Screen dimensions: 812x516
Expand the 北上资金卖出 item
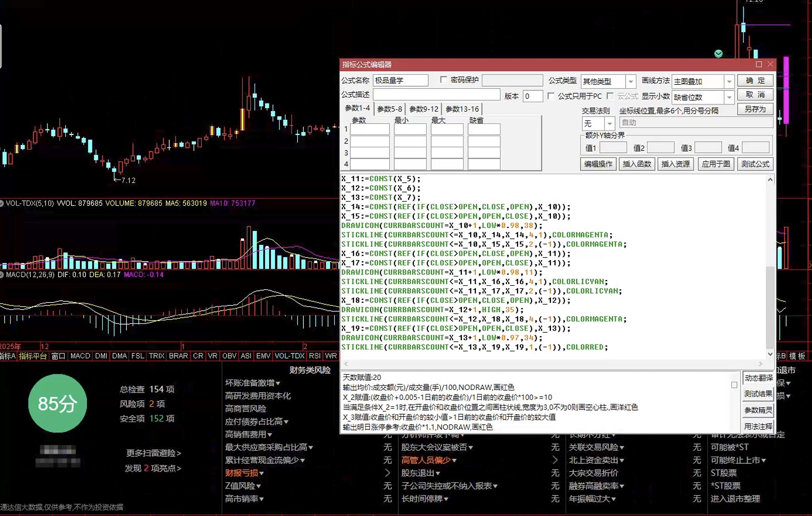click(622, 461)
